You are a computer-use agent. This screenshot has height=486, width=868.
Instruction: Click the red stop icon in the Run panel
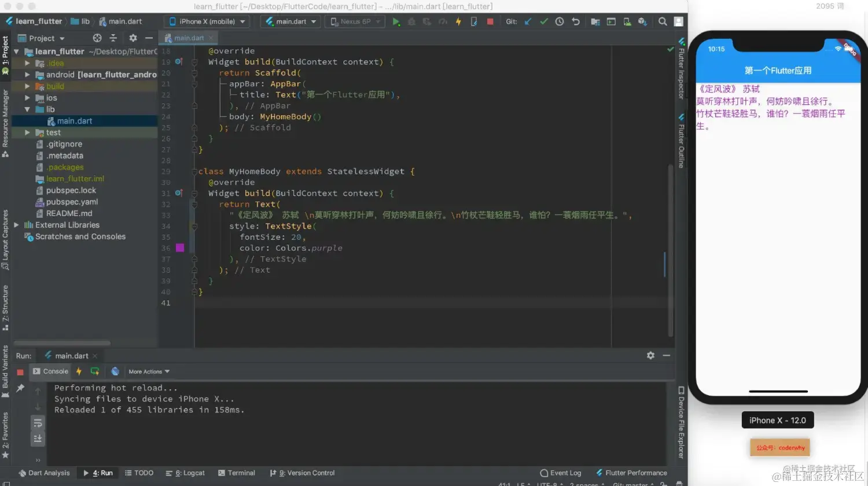pos(20,372)
